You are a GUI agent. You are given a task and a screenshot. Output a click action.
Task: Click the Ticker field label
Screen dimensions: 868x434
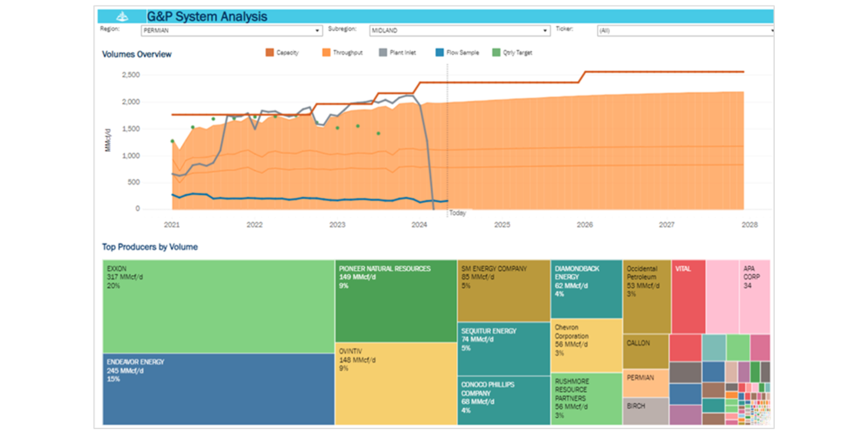click(x=564, y=29)
